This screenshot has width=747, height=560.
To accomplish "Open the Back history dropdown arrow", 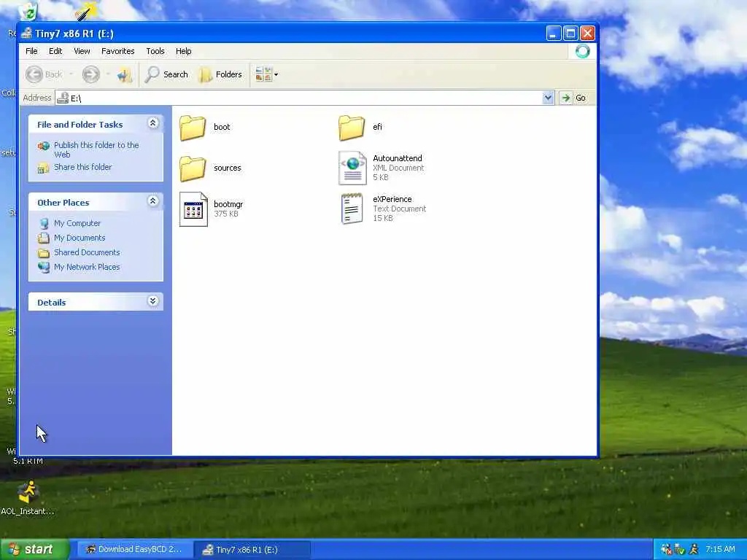I will [x=71, y=74].
